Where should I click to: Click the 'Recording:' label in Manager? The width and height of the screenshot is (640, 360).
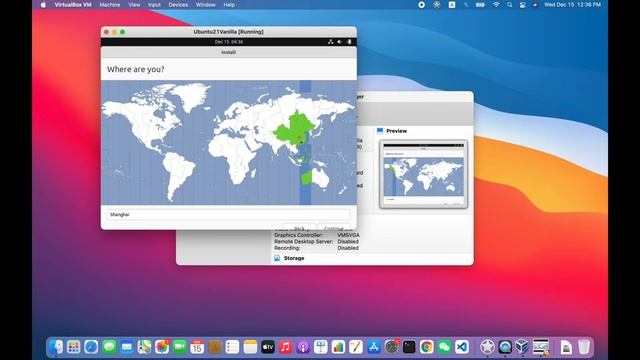click(x=287, y=248)
